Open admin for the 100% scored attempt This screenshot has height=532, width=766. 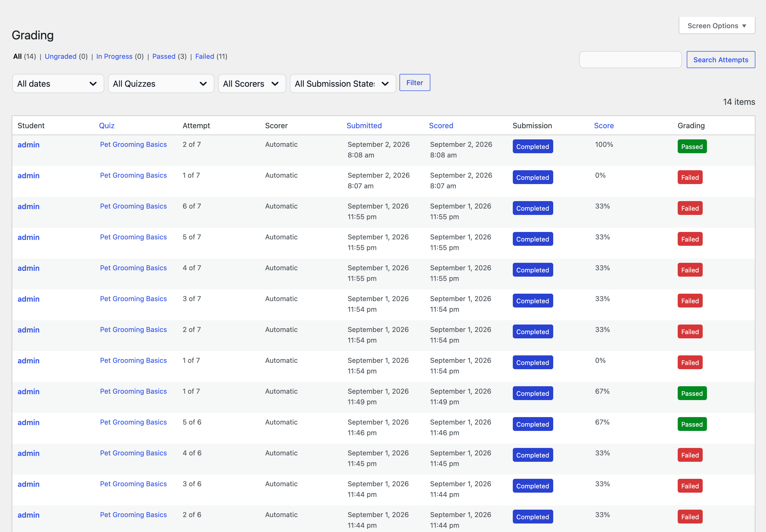(28, 145)
